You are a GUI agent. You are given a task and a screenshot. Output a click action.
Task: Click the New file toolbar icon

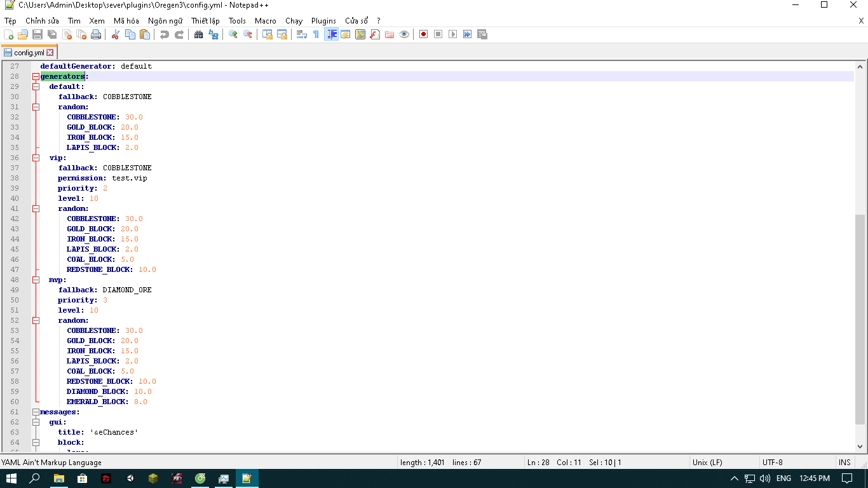tap(8, 34)
